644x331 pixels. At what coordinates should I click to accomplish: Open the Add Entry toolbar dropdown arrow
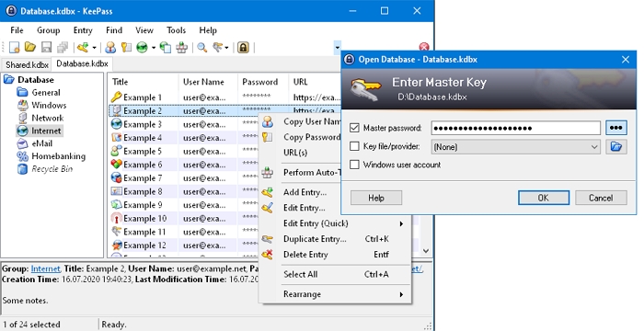pyautogui.click(x=94, y=48)
